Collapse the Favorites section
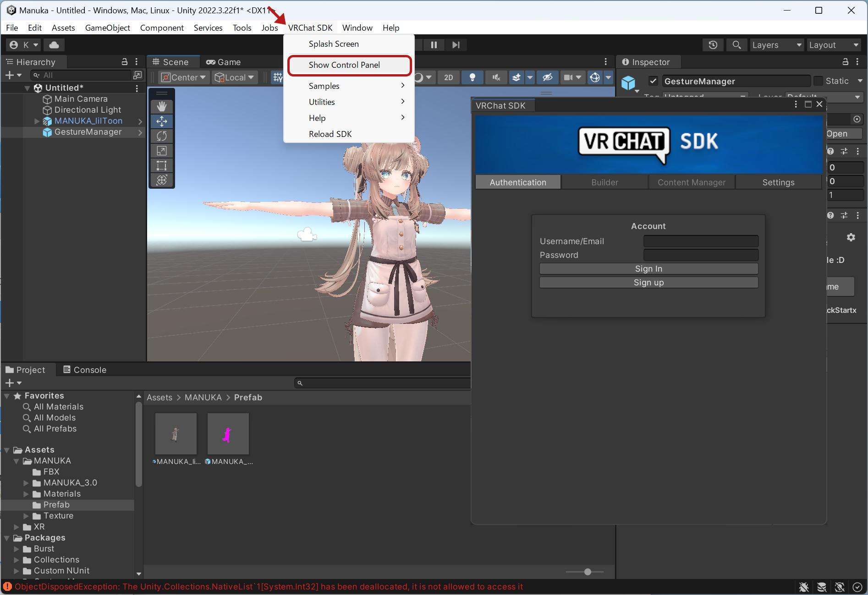 tap(7, 396)
